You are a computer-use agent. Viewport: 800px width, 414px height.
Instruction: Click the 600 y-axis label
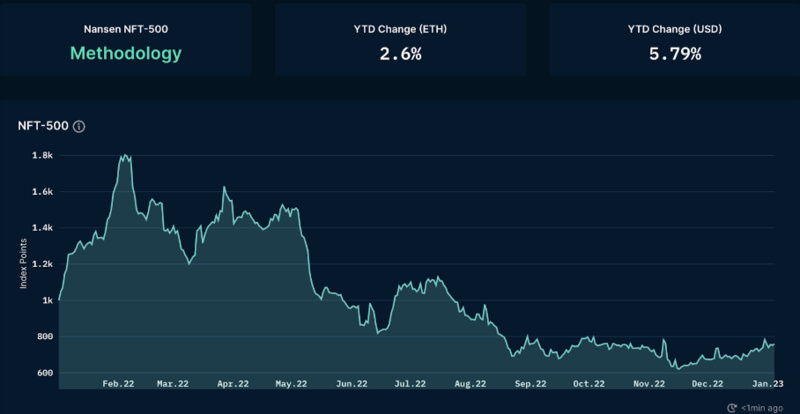coord(45,373)
